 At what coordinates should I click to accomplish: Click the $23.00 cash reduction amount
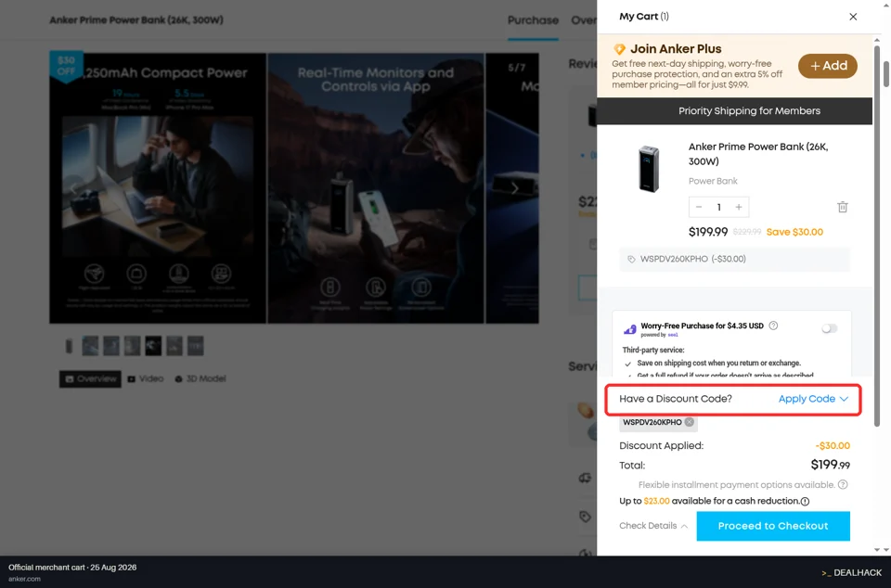click(656, 501)
